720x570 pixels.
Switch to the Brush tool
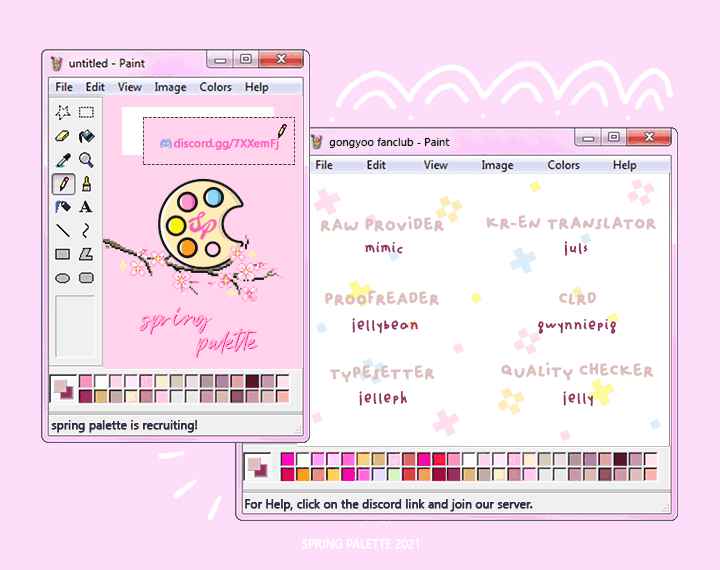click(87, 184)
